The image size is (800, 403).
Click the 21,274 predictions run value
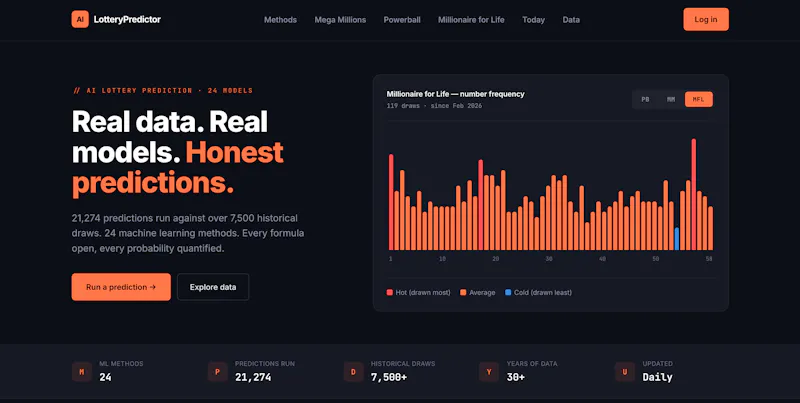point(253,377)
